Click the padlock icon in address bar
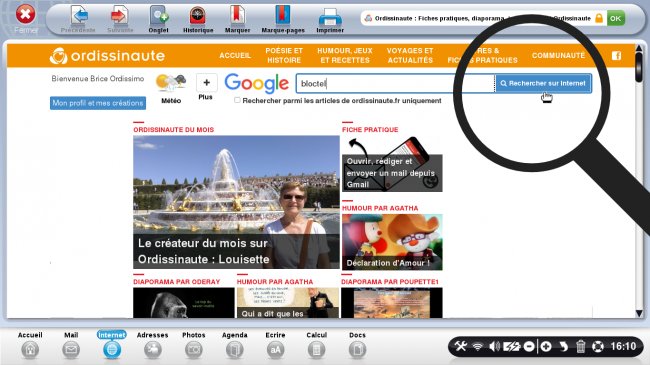 point(599,18)
